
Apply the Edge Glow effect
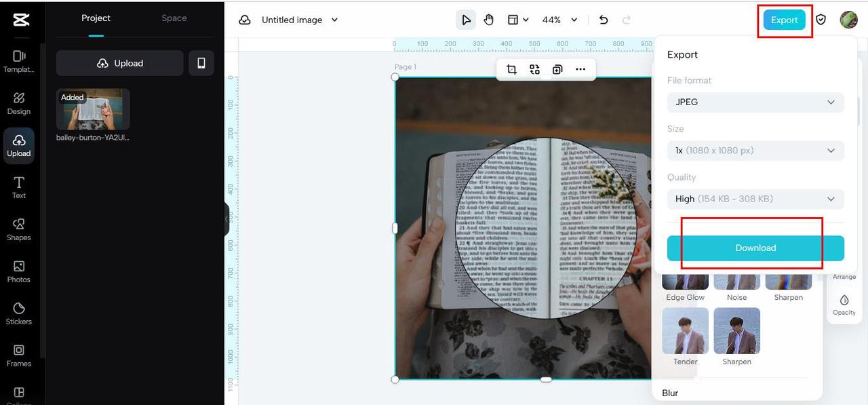pyautogui.click(x=685, y=286)
